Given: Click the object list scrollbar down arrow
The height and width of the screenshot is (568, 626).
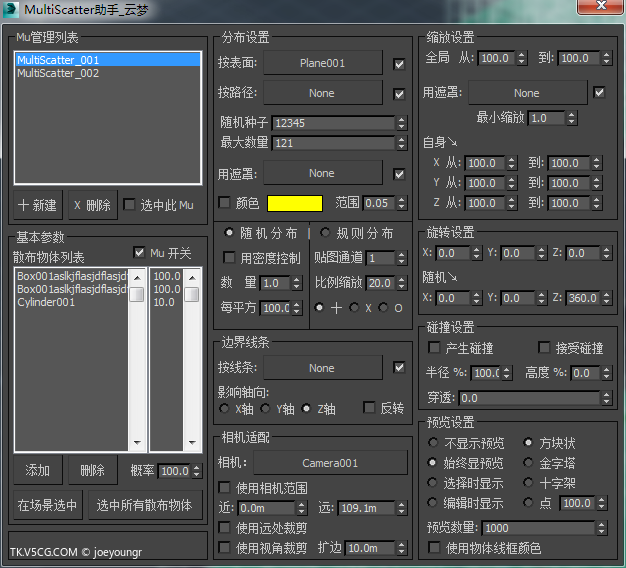Looking at the screenshot, I should coord(137,443).
